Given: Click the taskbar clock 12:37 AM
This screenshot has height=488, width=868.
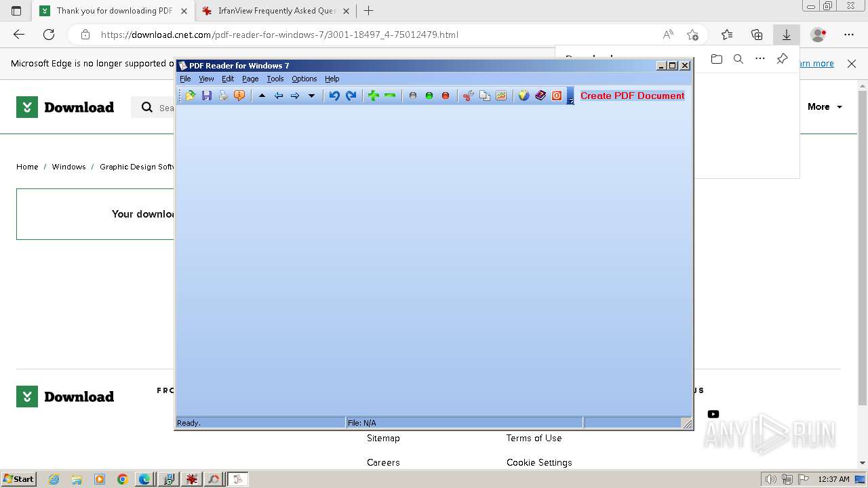Looking at the screenshot, I should [834, 479].
